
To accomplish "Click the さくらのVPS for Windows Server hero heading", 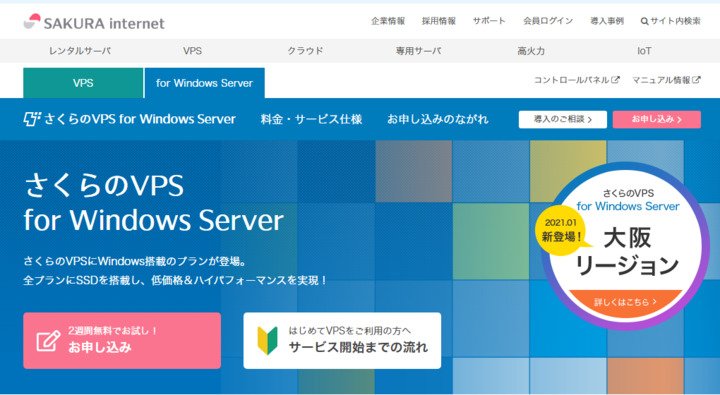I will 154,203.
